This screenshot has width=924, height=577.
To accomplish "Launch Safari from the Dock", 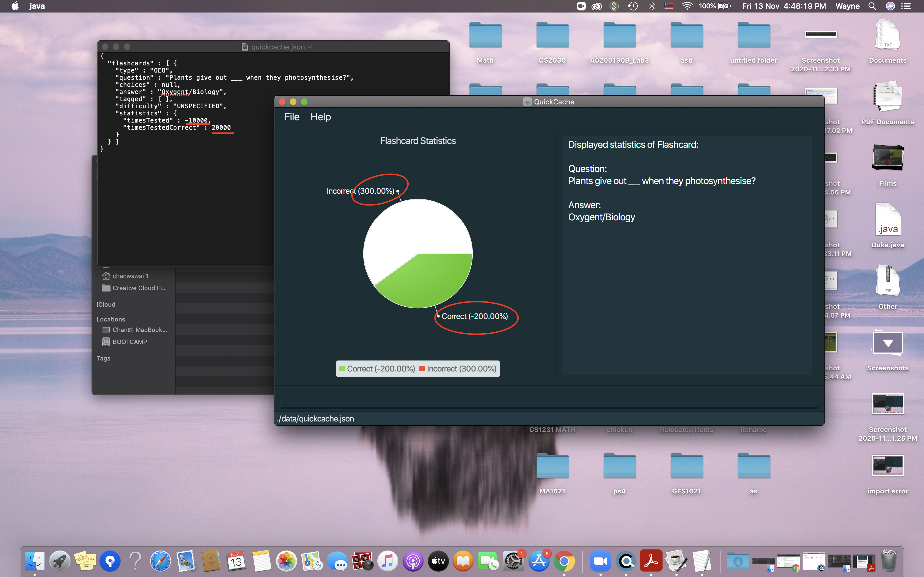I will coord(160,561).
